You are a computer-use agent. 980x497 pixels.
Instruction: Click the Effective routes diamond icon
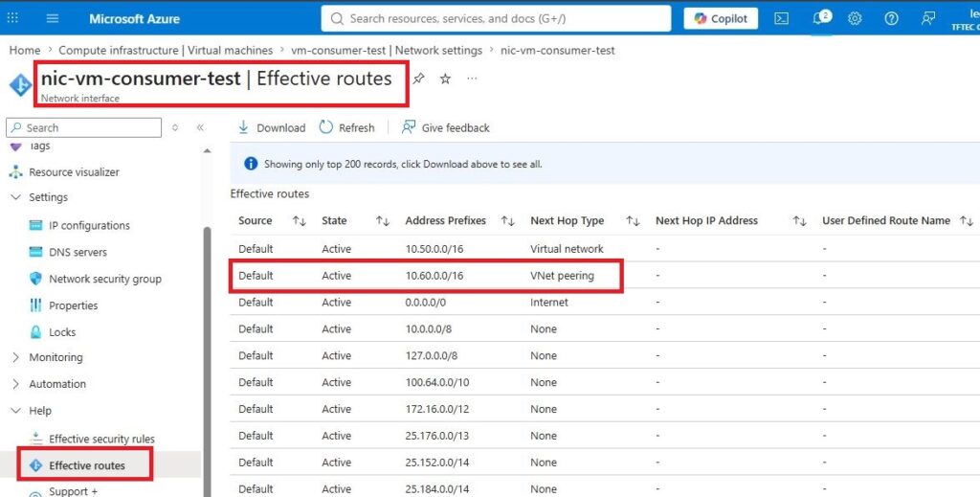[35, 465]
